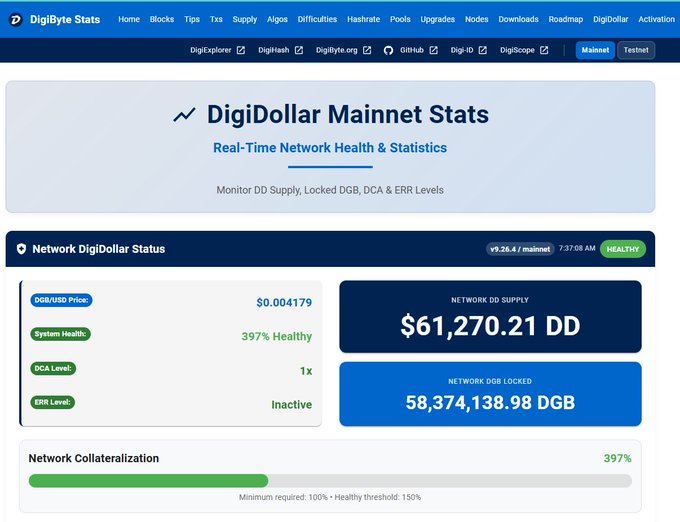
Task: Click the 7:37:08 AM timestamp
Action: 577,248
